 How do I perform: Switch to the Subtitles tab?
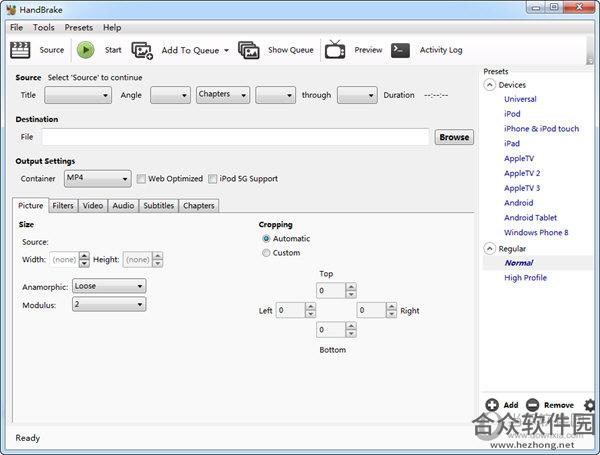pos(158,205)
